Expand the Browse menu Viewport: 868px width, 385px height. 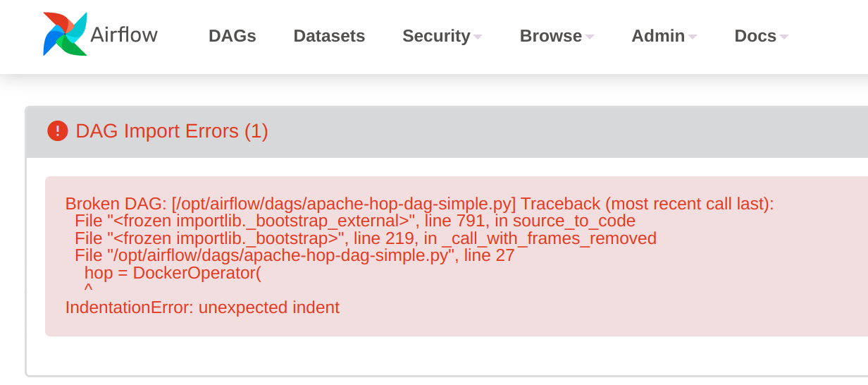tap(550, 36)
